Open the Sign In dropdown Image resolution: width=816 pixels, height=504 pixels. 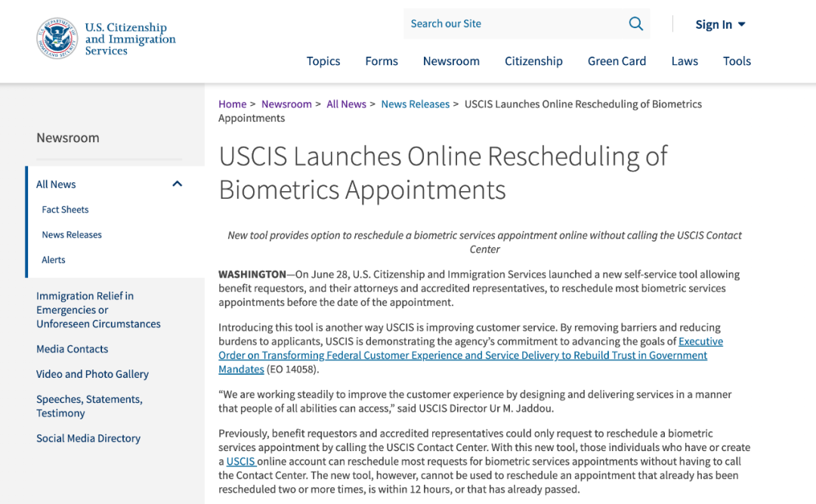(x=720, y=24)
